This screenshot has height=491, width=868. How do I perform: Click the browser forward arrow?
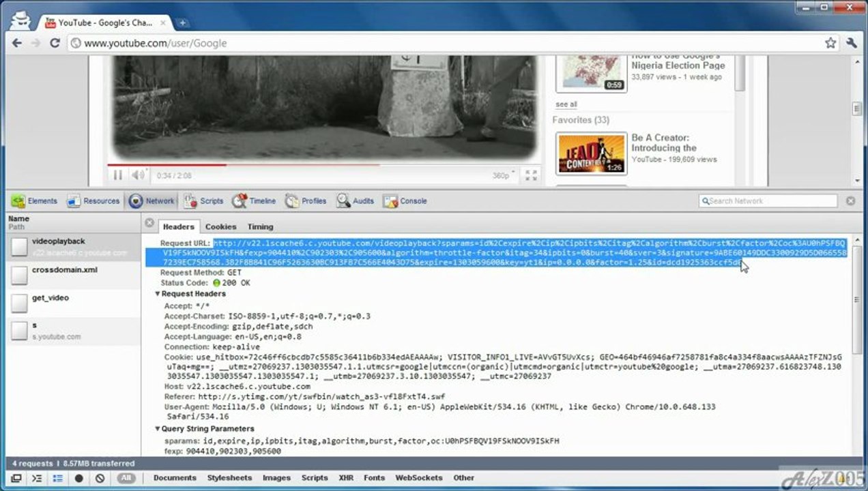[x=36, y=43]
